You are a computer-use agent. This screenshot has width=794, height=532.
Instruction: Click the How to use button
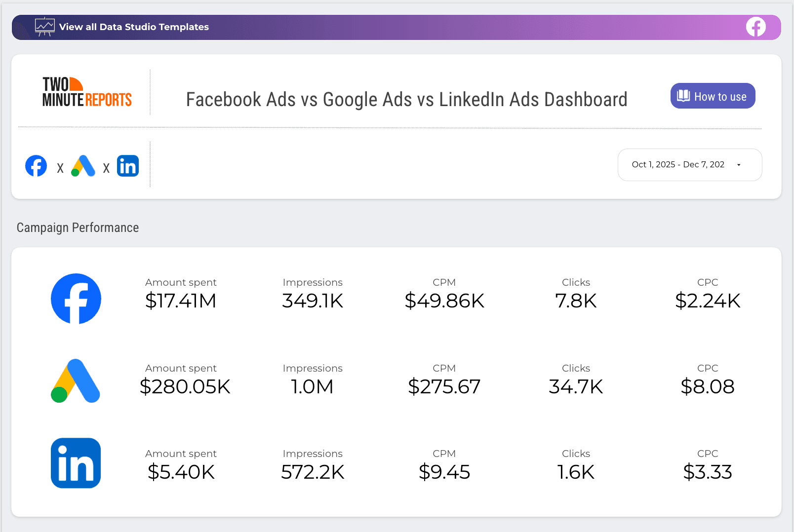pyautogui.click(x=713, y=96)
